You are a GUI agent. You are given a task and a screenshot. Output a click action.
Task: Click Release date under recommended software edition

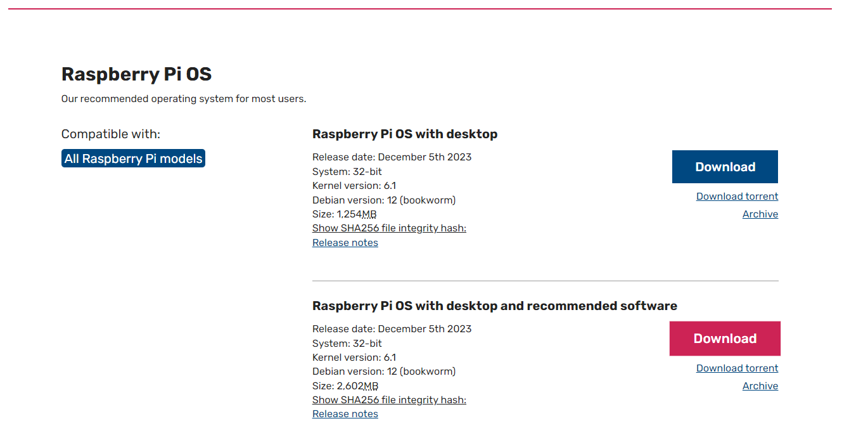[x=392, y=329]
